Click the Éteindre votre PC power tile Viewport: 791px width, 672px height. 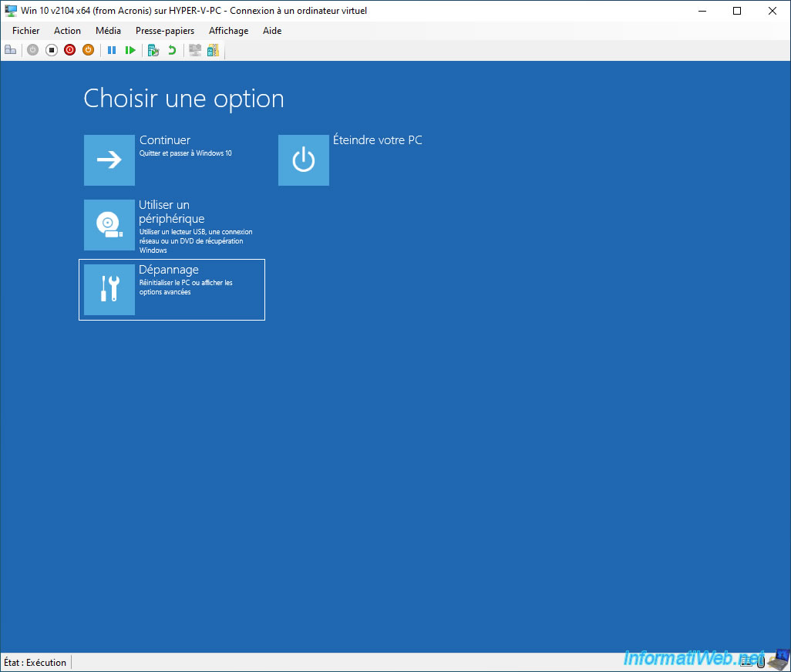304,160
